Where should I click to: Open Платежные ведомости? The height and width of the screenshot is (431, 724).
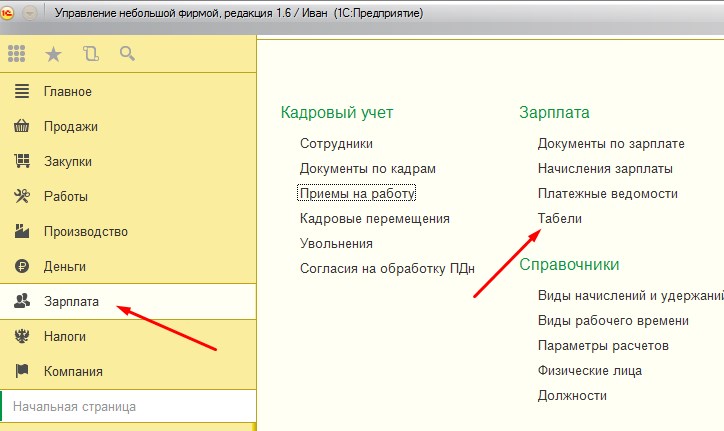click(608, 194)
